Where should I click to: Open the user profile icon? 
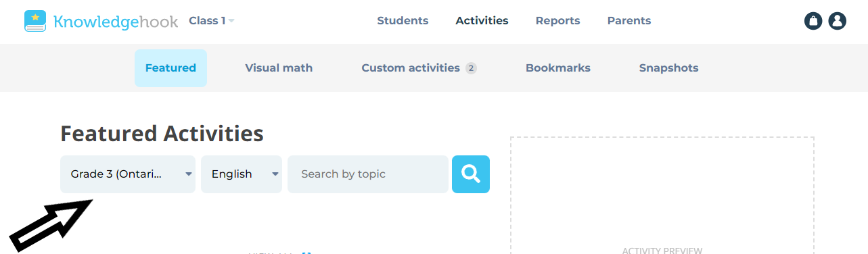coord(838,21)
